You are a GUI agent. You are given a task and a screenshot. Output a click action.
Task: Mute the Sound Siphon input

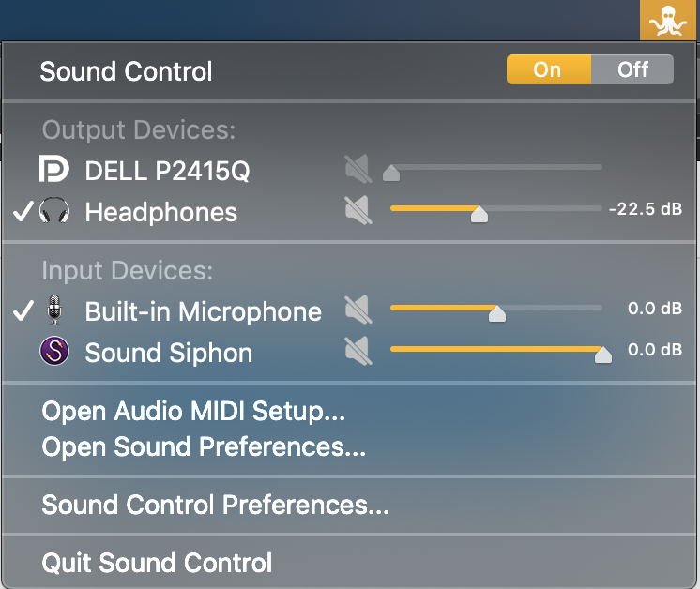click(x=358, y=352)
